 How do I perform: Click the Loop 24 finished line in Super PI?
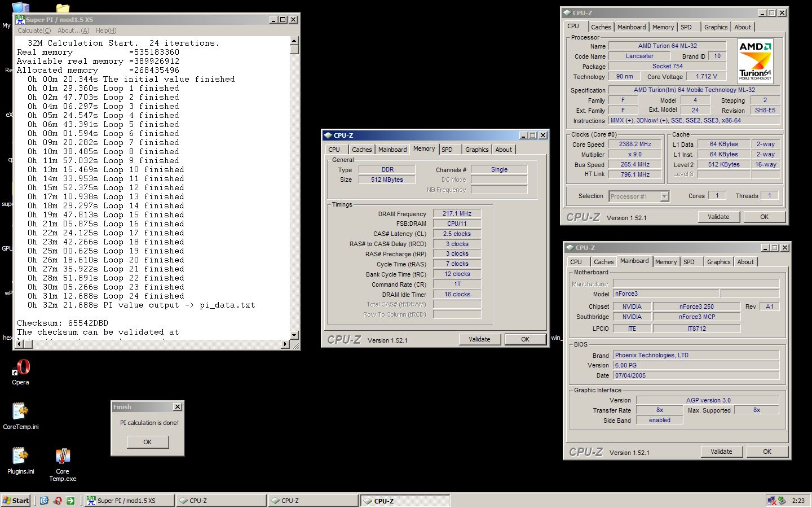tap(106, 296)
